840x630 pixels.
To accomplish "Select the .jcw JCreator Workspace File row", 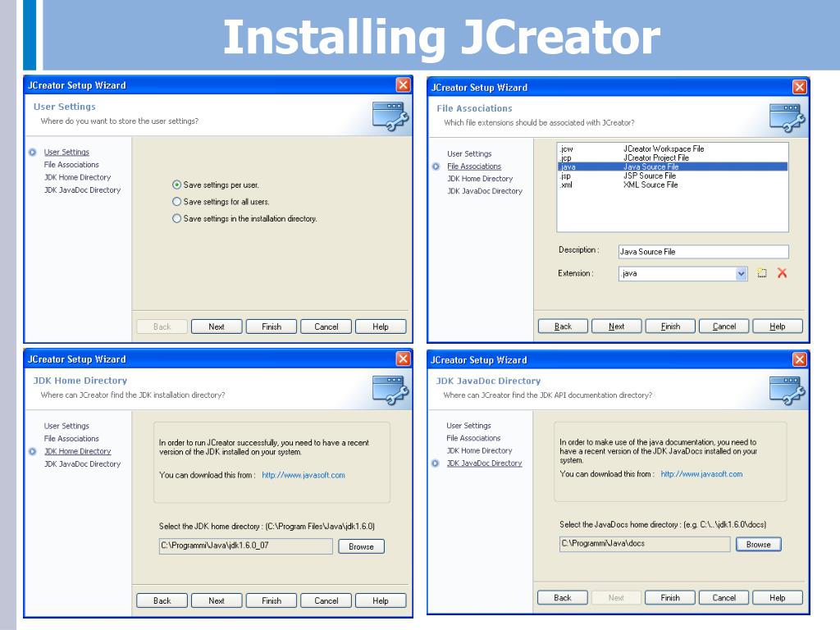I will point(673,149).
